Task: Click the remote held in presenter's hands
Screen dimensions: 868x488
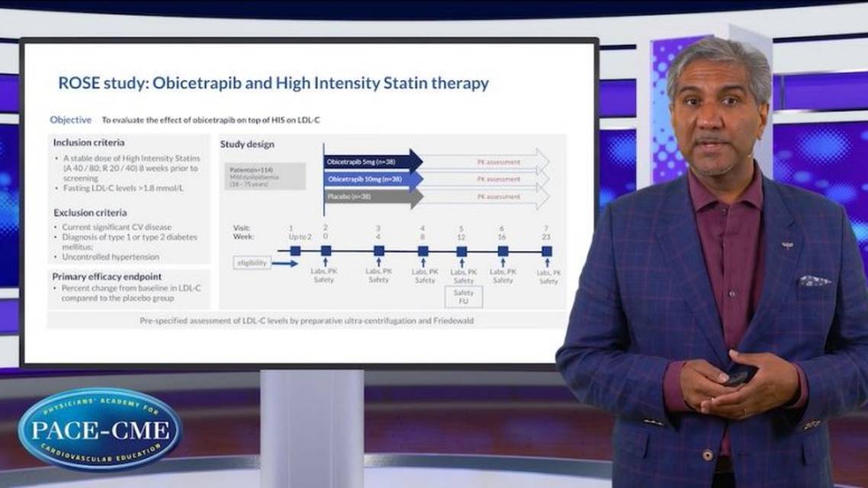Action: coord(739,374)
